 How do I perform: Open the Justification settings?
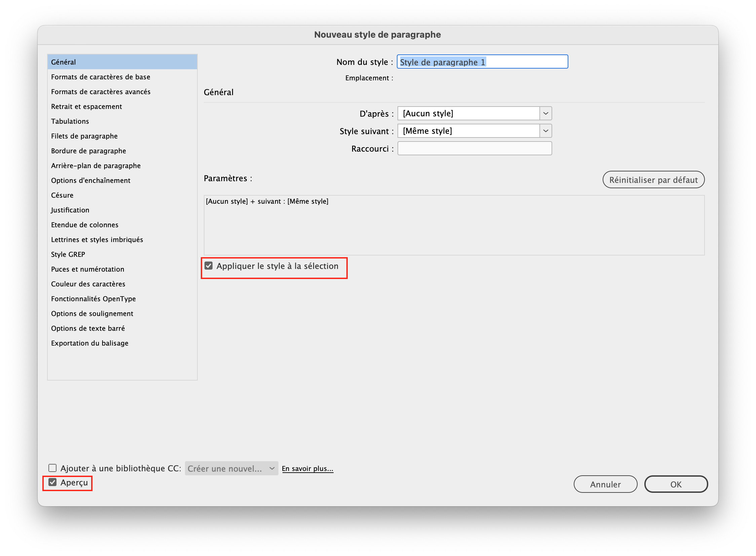click(x=70, y=210)
